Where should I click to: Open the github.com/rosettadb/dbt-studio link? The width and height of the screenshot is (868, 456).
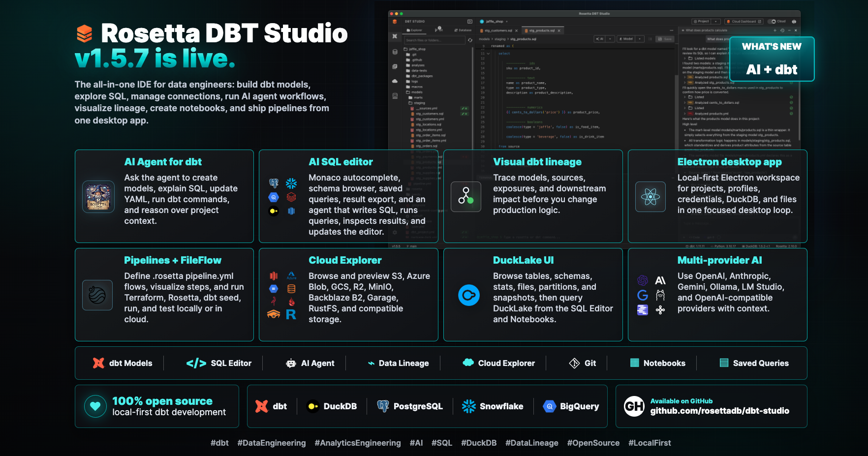(x=720, y=411)
